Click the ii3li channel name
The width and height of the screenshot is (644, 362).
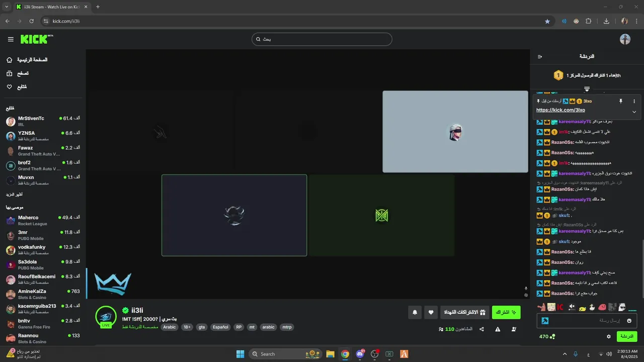click(x=137, y=311)
